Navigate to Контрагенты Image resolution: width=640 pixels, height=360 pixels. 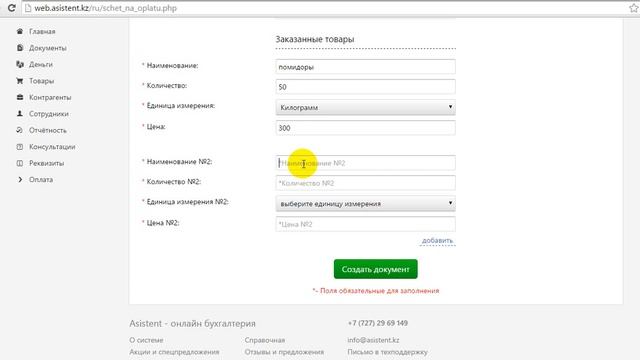pyautogui.click(x=50, y=97)
